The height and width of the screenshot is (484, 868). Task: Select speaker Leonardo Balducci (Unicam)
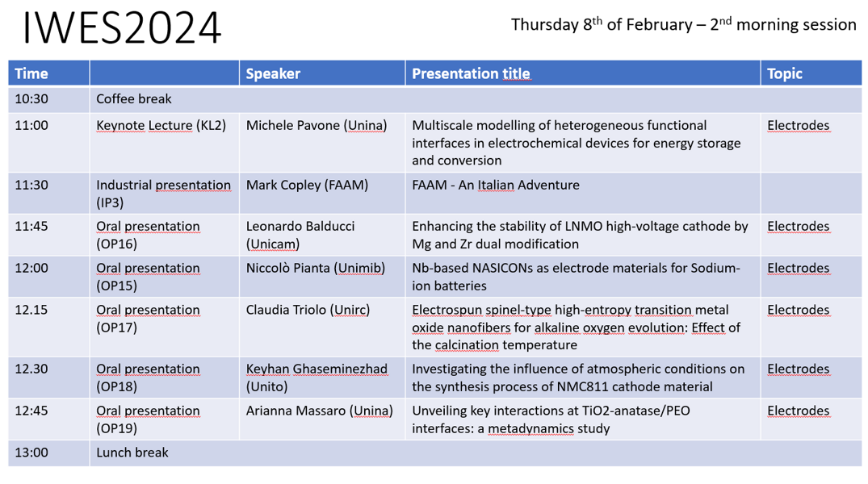(300, 235)
